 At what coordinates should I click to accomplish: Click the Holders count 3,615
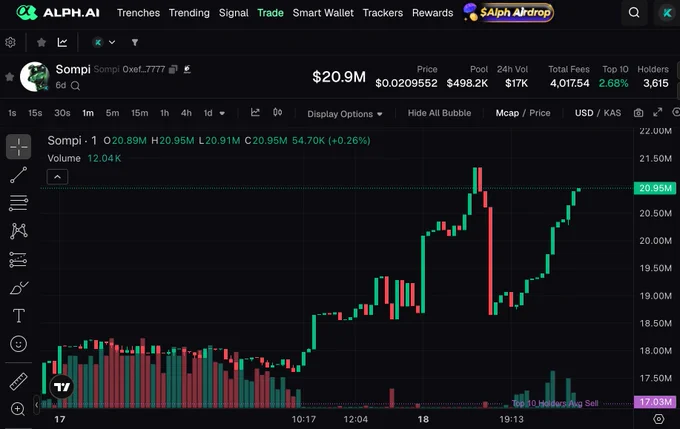[656, 83]
